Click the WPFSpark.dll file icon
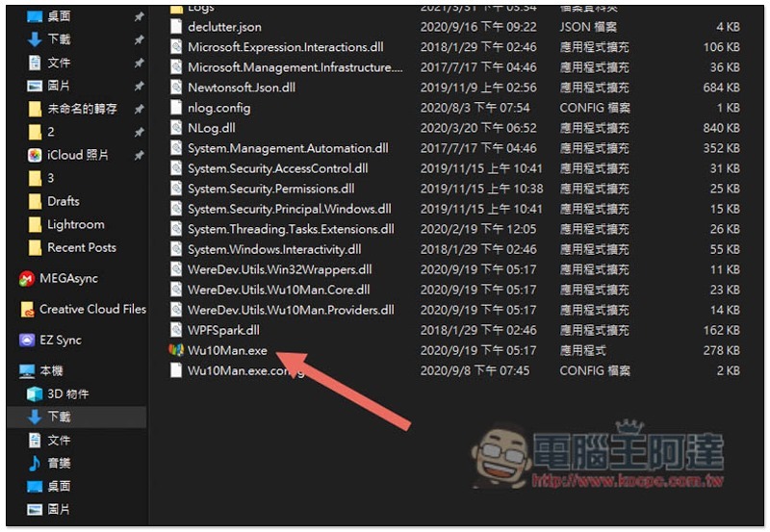The width and height of the screenshot is (770, 532). [x=176, y=330]
